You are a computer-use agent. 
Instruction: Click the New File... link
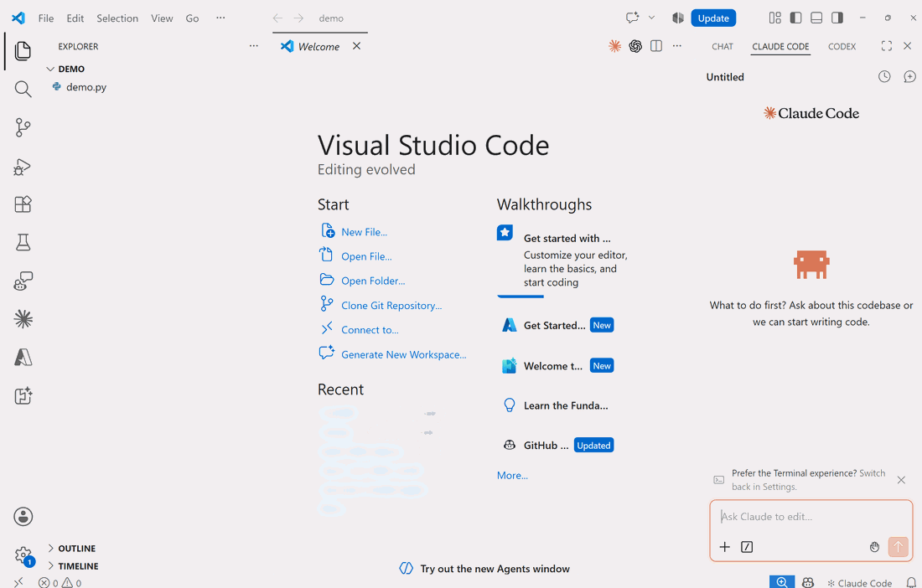[364, 232]
